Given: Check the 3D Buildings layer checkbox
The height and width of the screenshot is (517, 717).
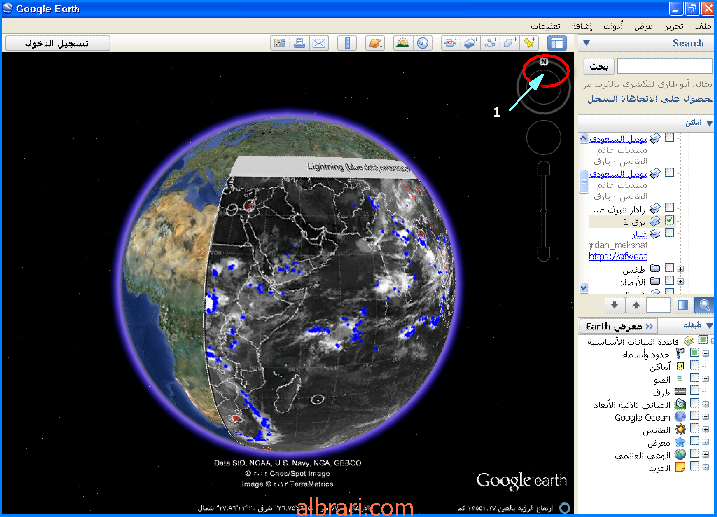Looking at the screenshot, I should click(x=695, y=403).
